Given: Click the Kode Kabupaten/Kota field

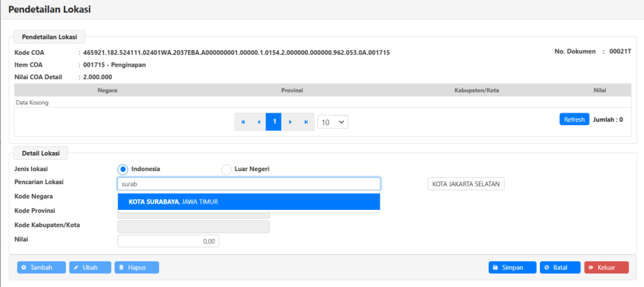Looking at the screenshot, I should pos(194,227).
